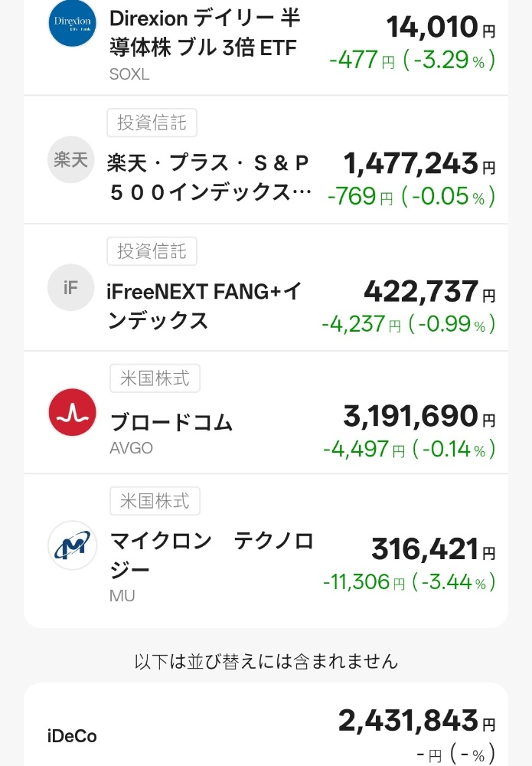Screen dimensions: 532x766
Task: Tap the MU ticker label
Action: coord(122,596)
